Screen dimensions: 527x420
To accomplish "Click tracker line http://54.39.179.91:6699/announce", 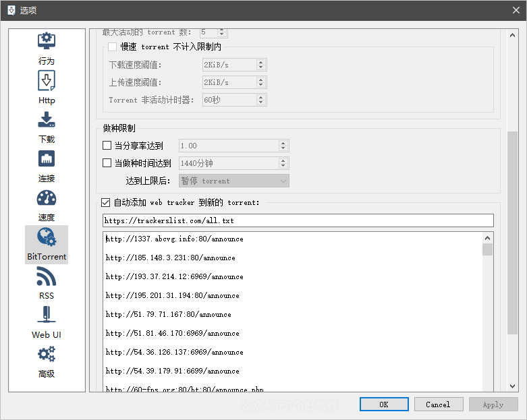I will pos(173,371).
